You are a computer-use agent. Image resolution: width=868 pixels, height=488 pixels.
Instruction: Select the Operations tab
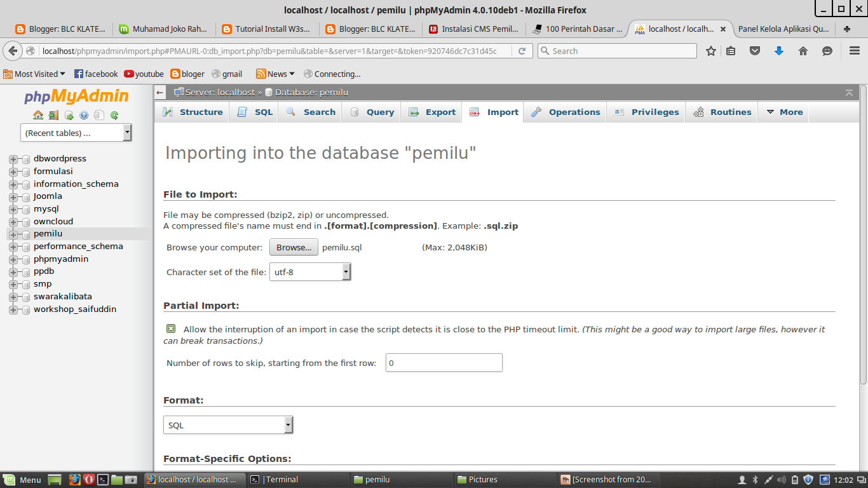[566, 112]
